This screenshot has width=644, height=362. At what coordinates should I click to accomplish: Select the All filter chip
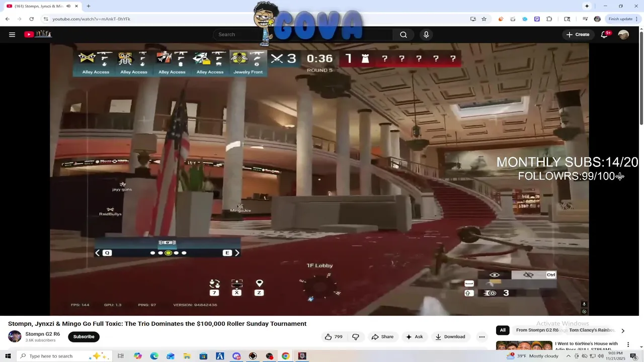(503, 330)
